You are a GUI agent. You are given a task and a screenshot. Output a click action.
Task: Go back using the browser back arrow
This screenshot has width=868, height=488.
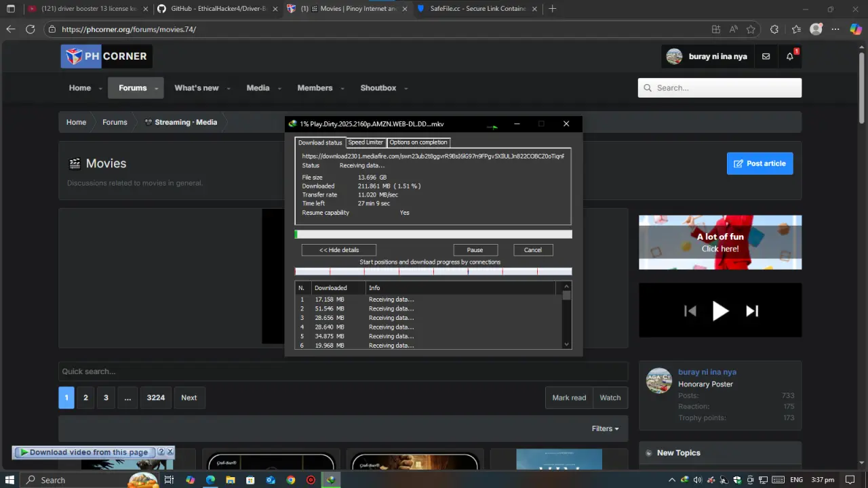(10, 29)
